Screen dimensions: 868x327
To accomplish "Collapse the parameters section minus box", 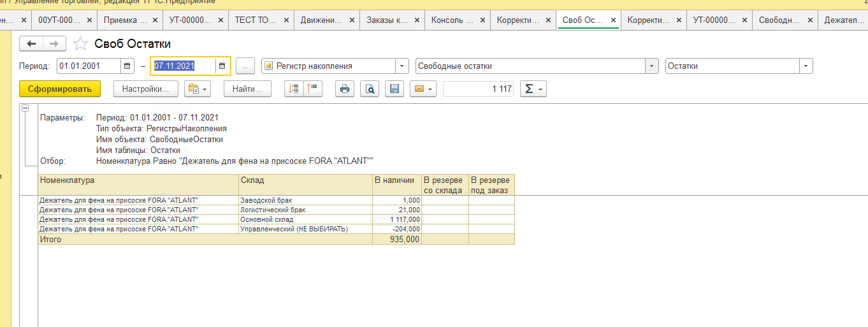I will click(x=25, y=108).
